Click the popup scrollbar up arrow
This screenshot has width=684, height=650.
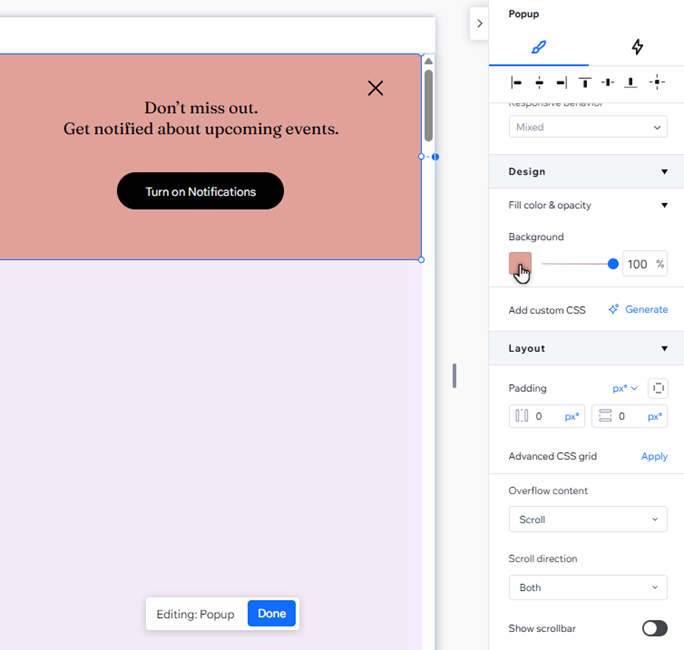[x=428, y=62]
